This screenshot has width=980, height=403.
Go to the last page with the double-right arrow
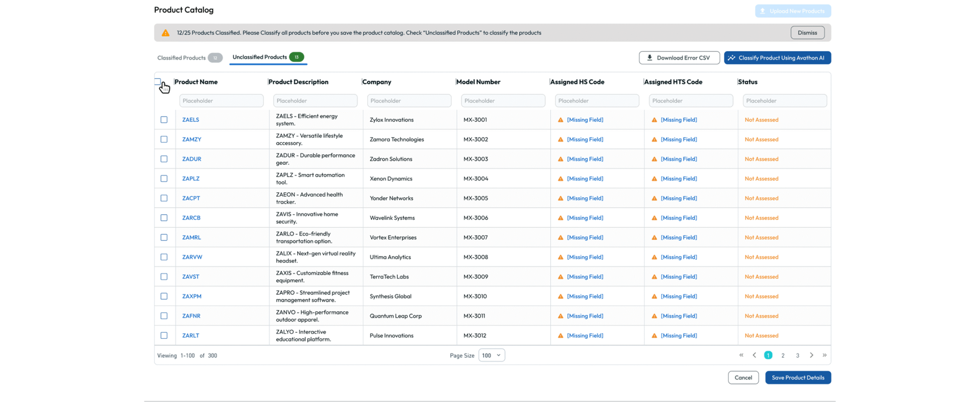(825, 355)
